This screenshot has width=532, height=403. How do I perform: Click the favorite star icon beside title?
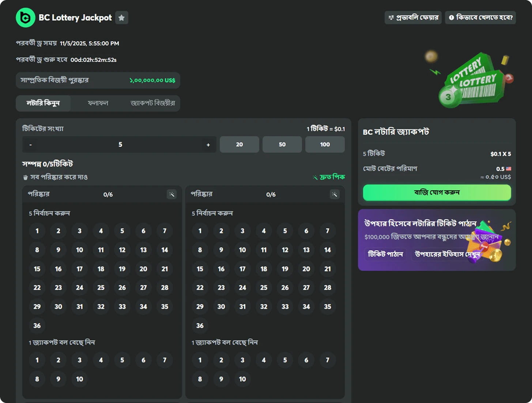[x=121, y=18]
